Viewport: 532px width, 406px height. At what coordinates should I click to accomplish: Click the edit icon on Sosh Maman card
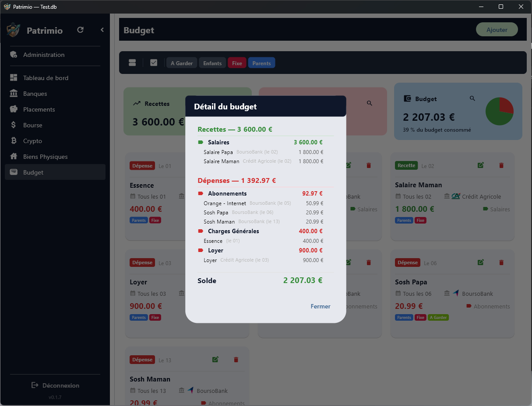pyautogui.click(x=215, y=359)
